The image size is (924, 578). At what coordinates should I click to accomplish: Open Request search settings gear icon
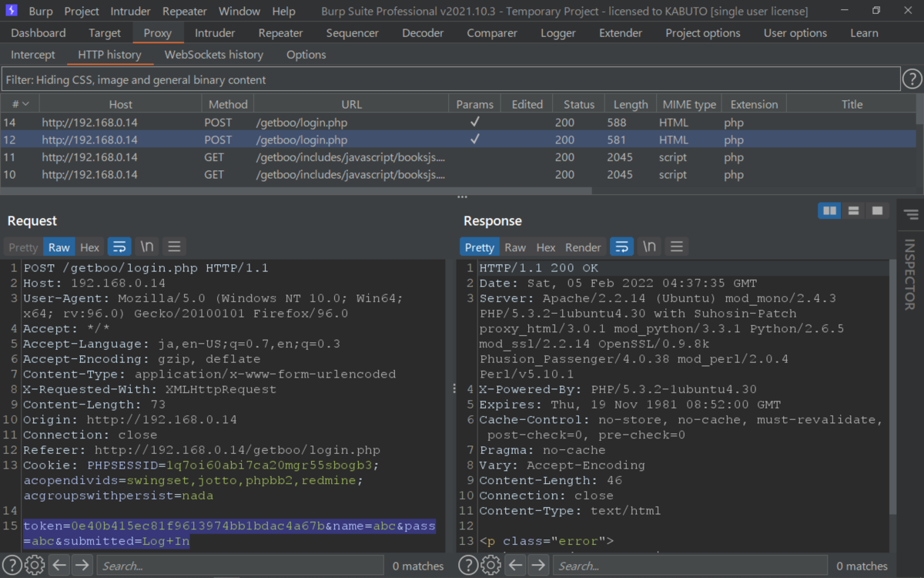35,566
